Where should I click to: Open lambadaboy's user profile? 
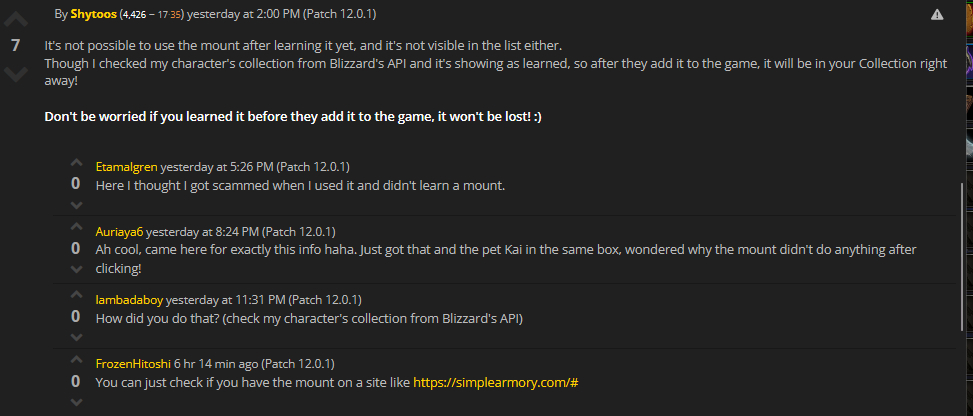point(128,299)
